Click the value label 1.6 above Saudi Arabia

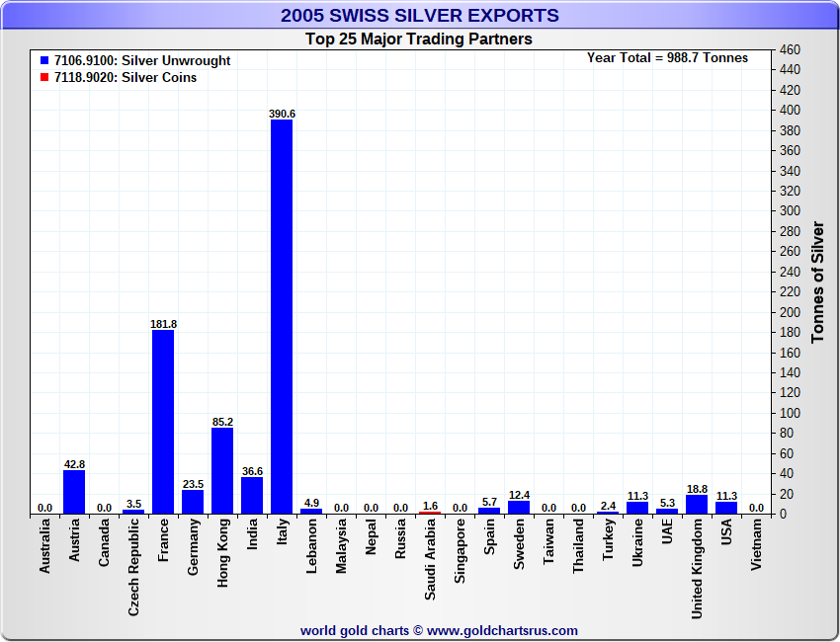coord(430,506)
